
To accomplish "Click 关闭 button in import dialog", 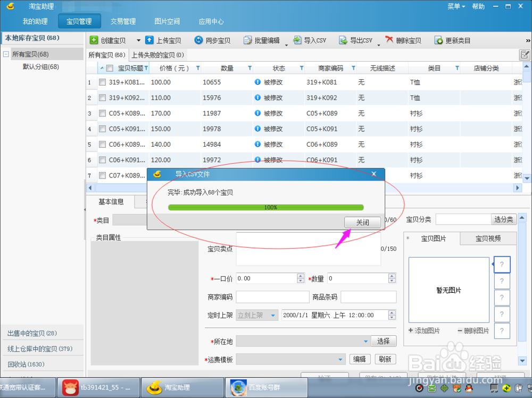I will point(362,223).
